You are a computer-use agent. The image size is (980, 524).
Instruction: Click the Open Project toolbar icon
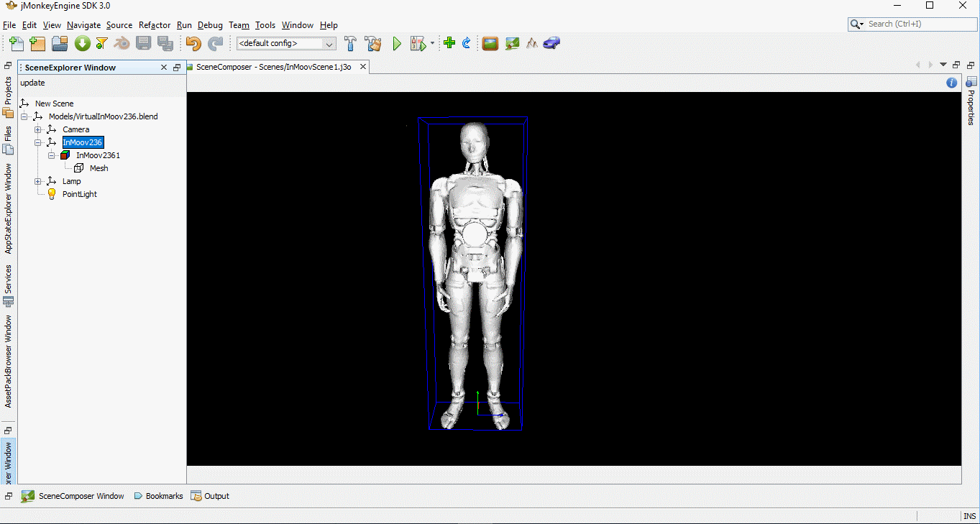coord(60,44)
